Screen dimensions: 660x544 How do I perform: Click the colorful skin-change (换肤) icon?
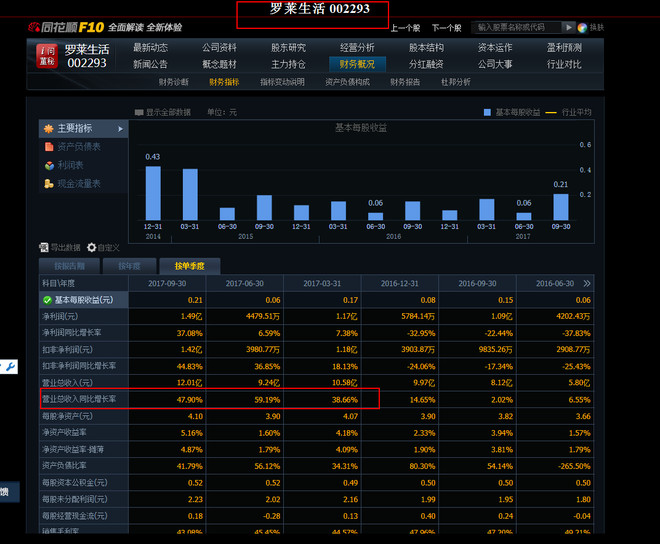[582, 28]
